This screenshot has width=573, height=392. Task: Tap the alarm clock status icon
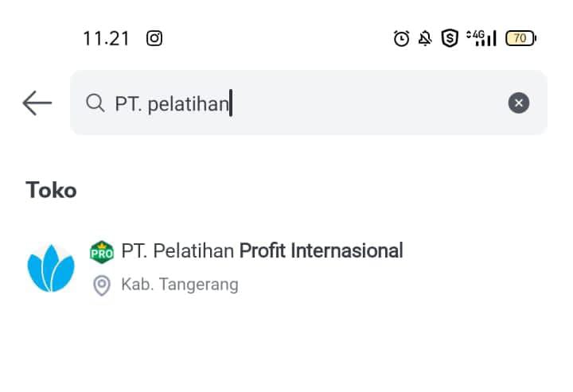[x=401, y=38]
